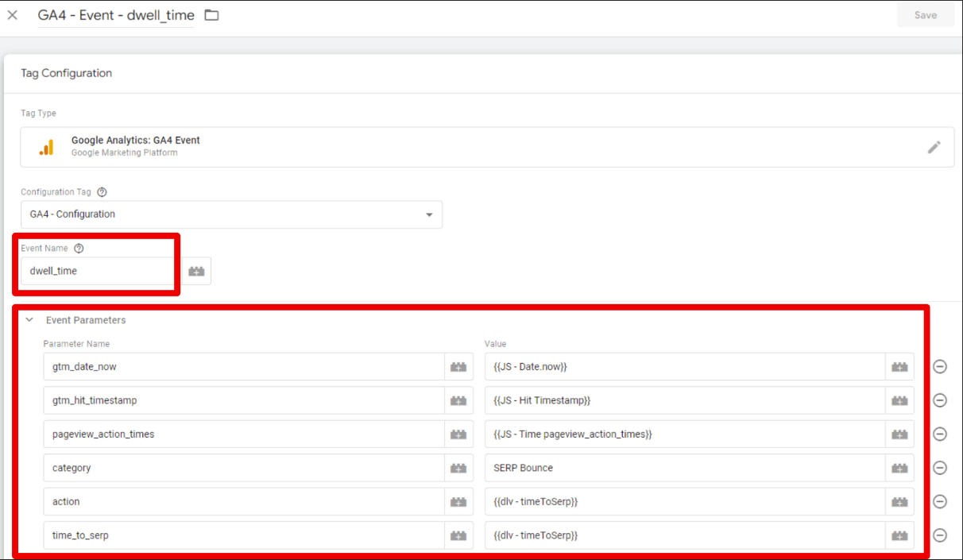Screen dimensions: 963x560
Task: Click the time_to_serp parameter name field
Action: pyautogui.click(x=243, y=535)
